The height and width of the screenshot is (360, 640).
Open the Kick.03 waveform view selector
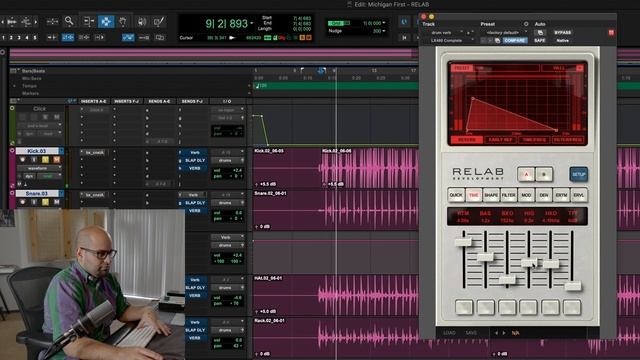point(39,168)
